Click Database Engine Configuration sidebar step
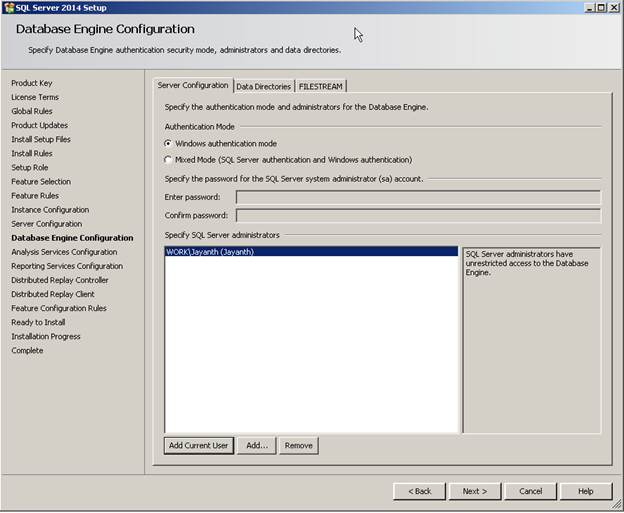 [x=72, y=238]
